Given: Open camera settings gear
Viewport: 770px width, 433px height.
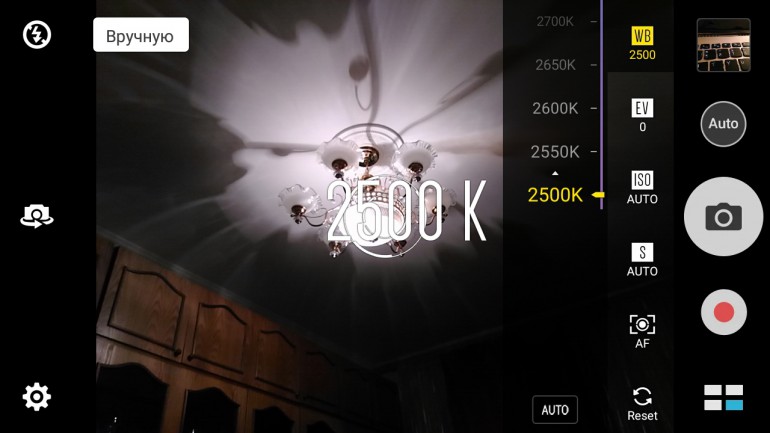Looking at the screenshot, I should pos(37,397).
